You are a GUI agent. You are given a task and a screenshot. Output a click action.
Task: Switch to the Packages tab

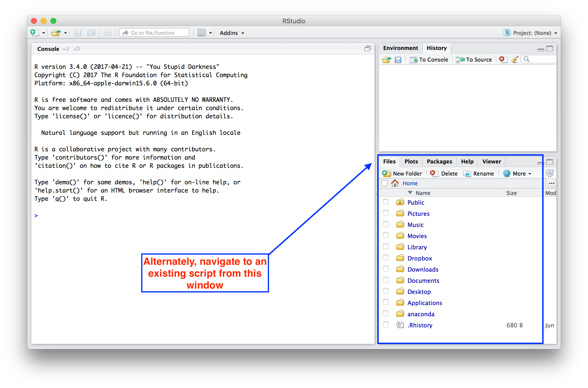(439, 162)
